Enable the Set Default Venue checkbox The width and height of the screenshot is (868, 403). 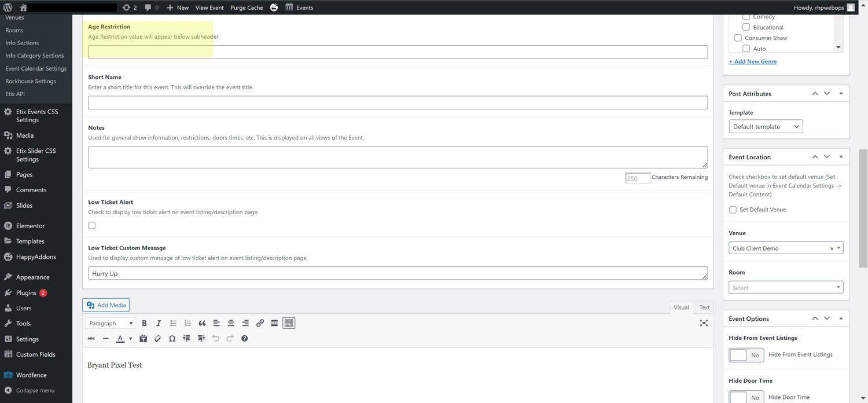point(733,210)
